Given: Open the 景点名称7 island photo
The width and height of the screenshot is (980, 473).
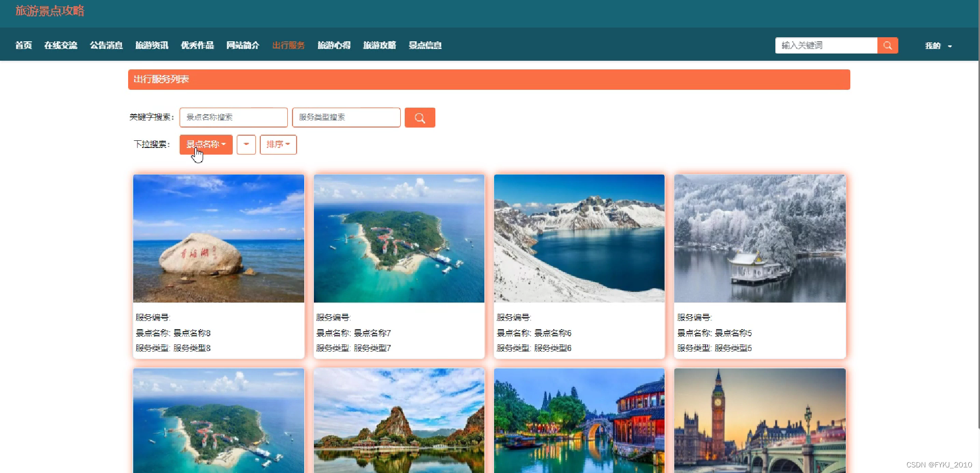Looking at the screenshot, I should (x=399, y=238).
